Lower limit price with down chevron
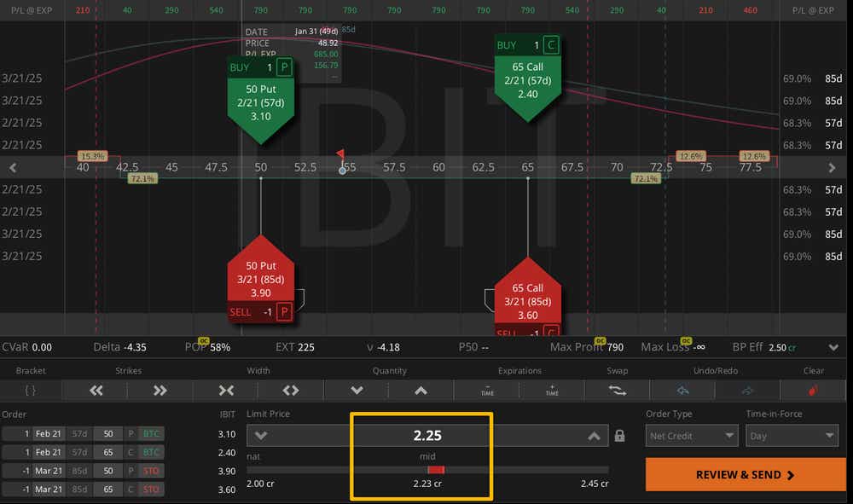This screenshot has height=504, width=853. coord(261,436)
